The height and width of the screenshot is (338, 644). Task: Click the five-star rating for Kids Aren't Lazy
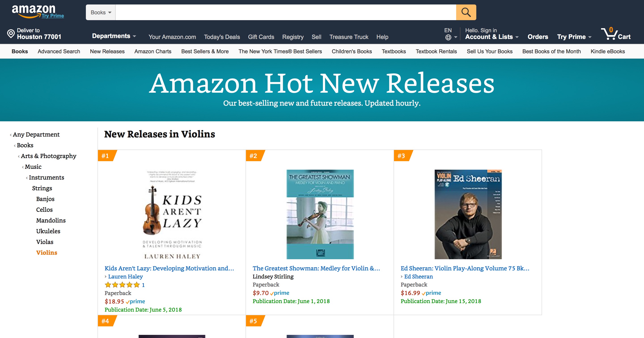(x=122, y=285)
